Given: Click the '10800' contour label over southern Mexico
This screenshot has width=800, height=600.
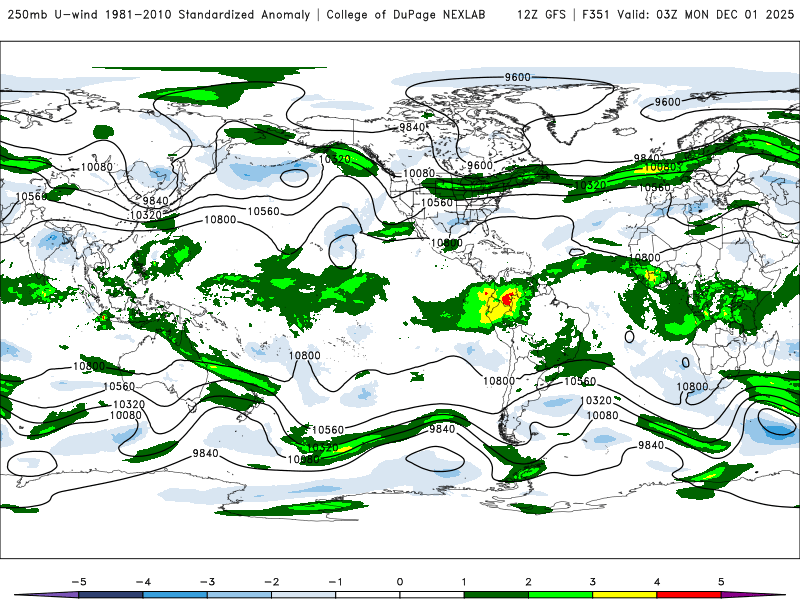Looking at the screenshot, I should (446, 243).
